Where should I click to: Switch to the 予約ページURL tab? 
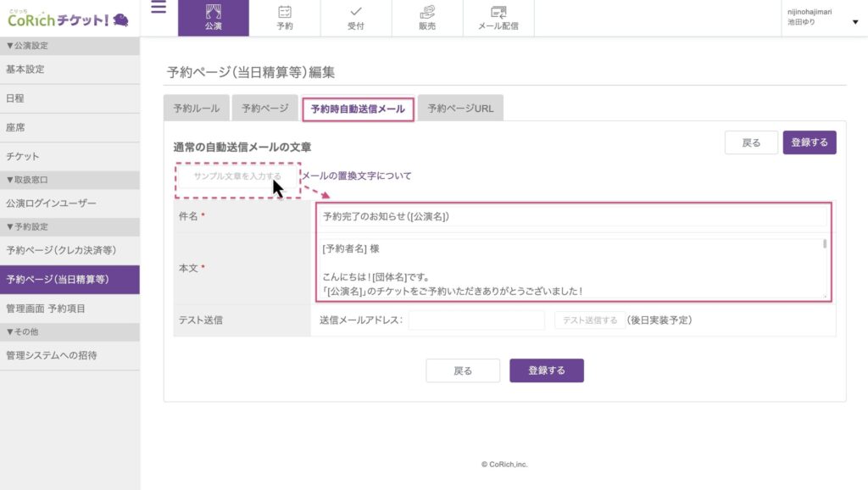(460, 109)
